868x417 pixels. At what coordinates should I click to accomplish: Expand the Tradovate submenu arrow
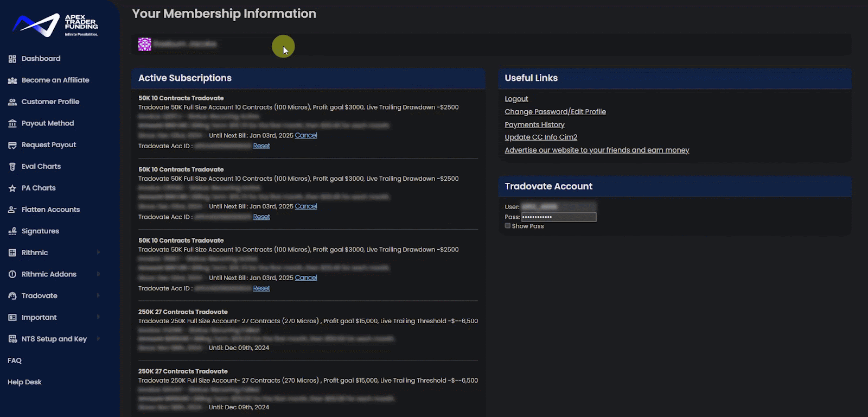click(98, 295)
